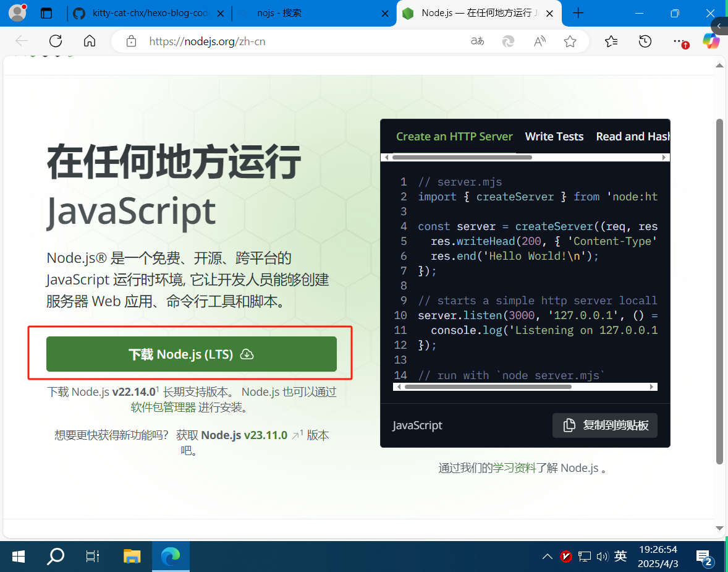Viewport: 728px width, 572px height.
Task: Open the clock showing 19:26:54
Action: point(658,556)
